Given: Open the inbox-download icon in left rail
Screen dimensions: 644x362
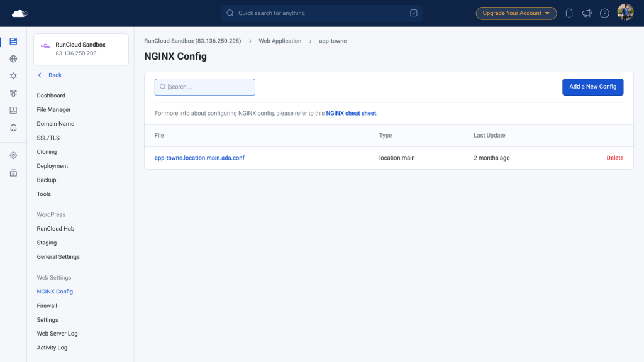Looking at the screenshot, I should [x=13, y=111].
